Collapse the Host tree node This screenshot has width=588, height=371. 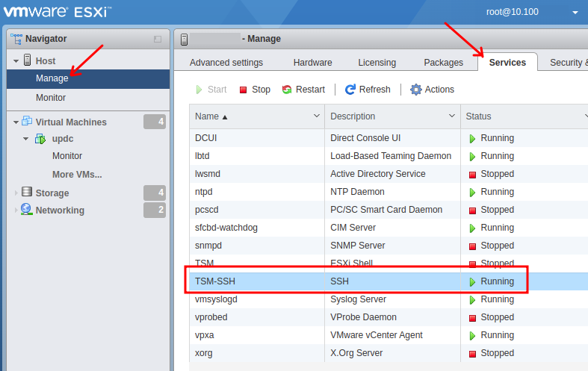tap(16, 60)
